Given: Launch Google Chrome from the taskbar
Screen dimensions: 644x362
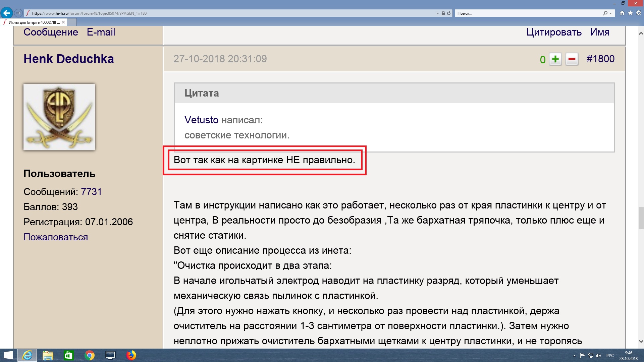Looking at the screenshot, I should pyautogui.click(x=90, y=355).
